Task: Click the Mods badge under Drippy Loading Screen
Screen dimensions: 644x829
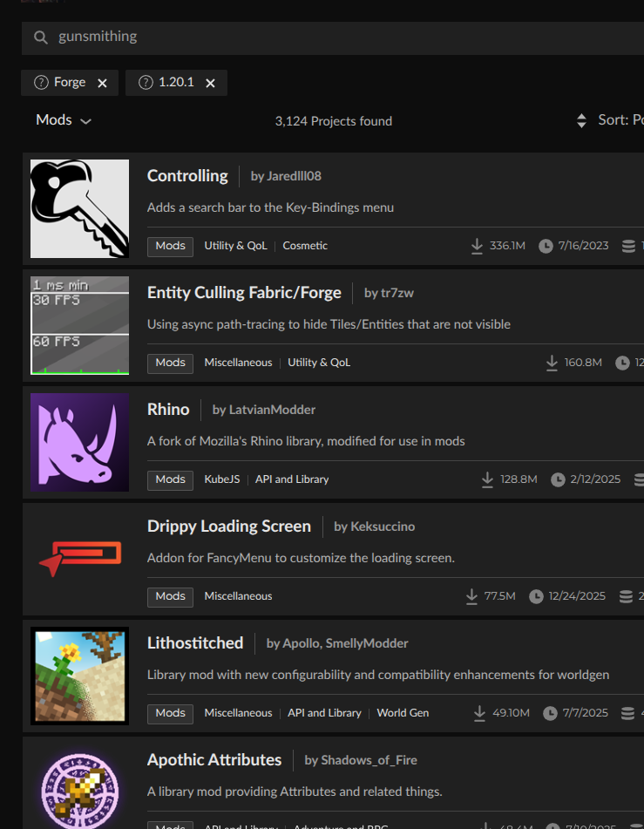Action: [x=170, y=596]
